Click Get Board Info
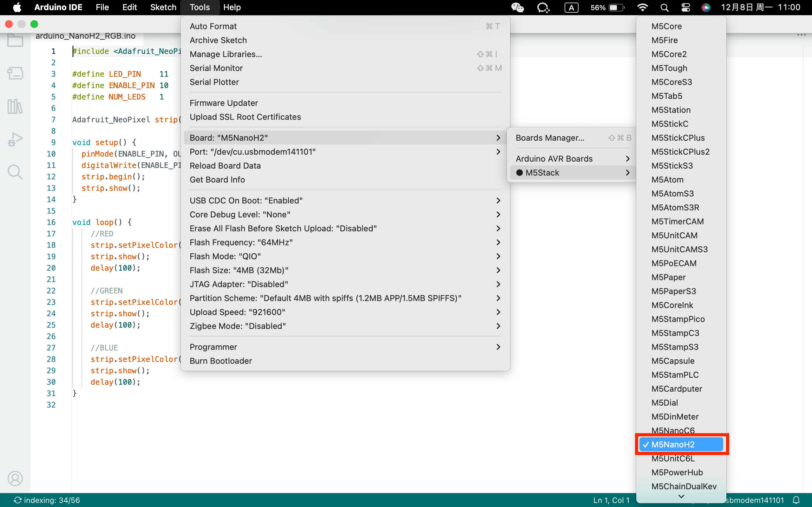Image resolution: width=812 pixels, height=507 pixels. [217, 180]
